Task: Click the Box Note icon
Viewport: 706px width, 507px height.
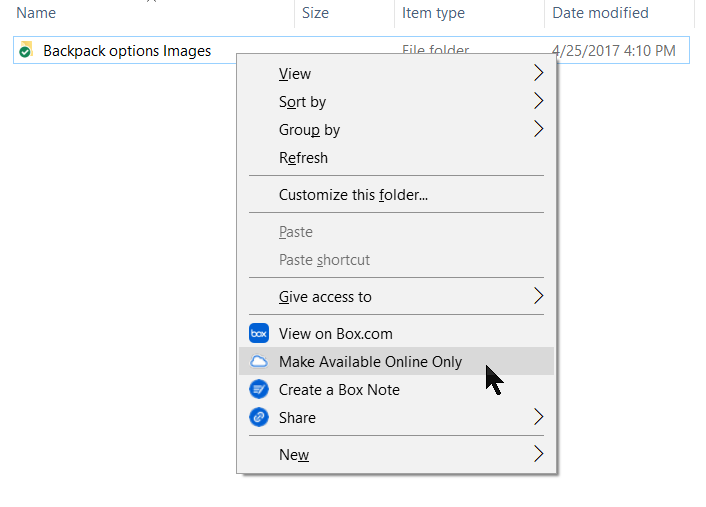Action: click(x=259, y=390)
